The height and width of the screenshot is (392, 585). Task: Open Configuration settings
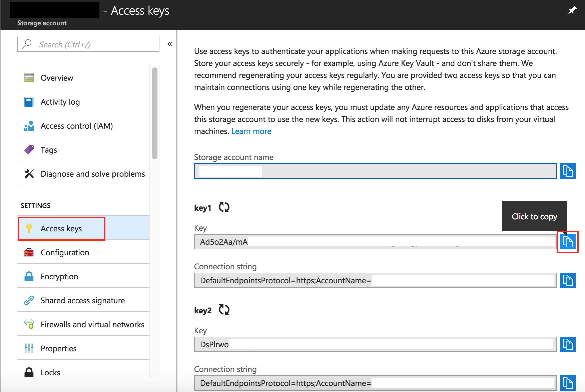(x=83, y=252)
